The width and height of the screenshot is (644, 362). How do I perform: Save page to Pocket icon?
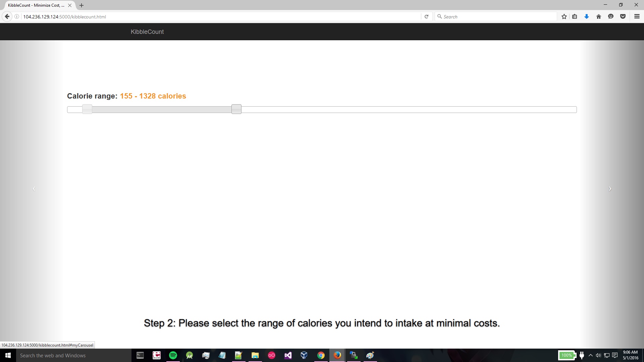(x=623, y=17)
